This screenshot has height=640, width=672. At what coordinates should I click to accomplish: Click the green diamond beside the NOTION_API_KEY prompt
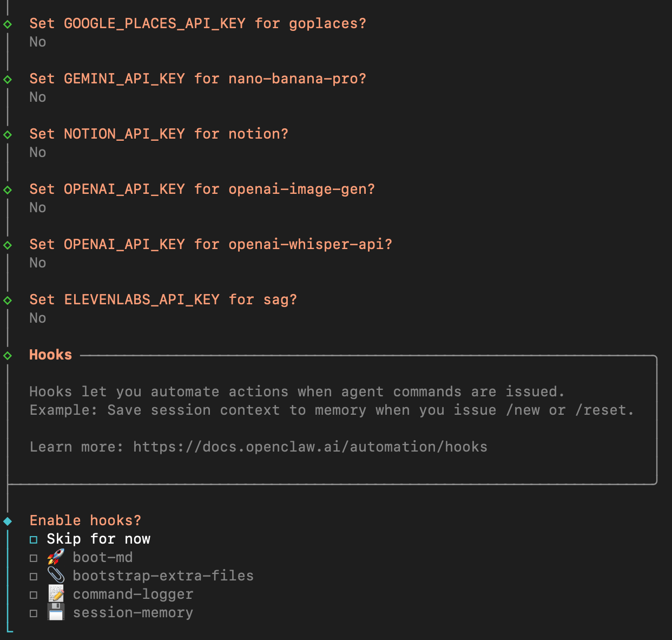[8, 134]
